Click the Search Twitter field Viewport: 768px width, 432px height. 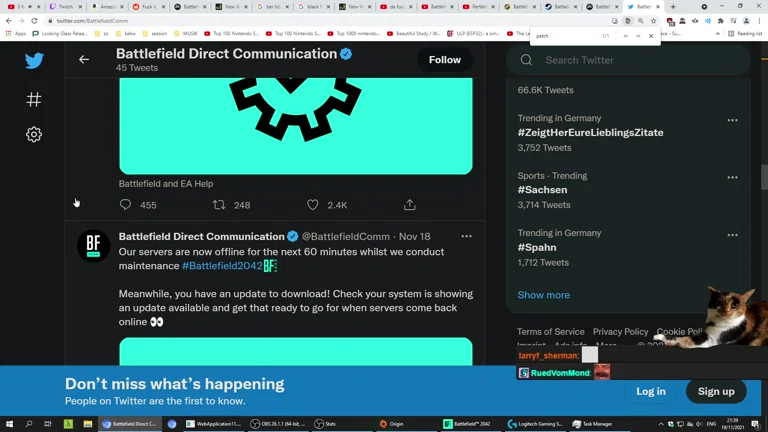click(630, 60)
